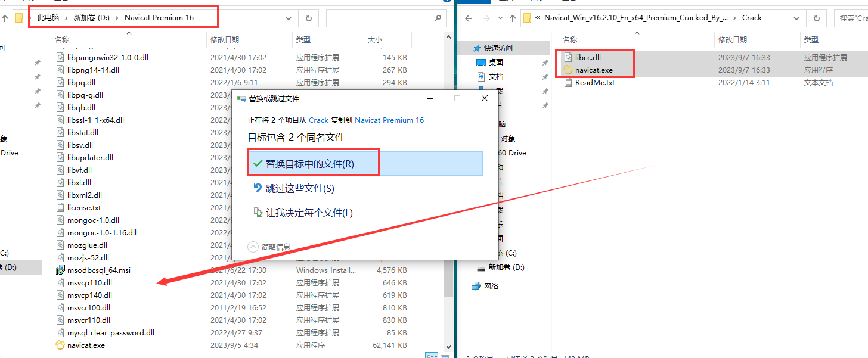
Task: Open 网络 in the Crack window sidebar
Action: pos(491,287)
